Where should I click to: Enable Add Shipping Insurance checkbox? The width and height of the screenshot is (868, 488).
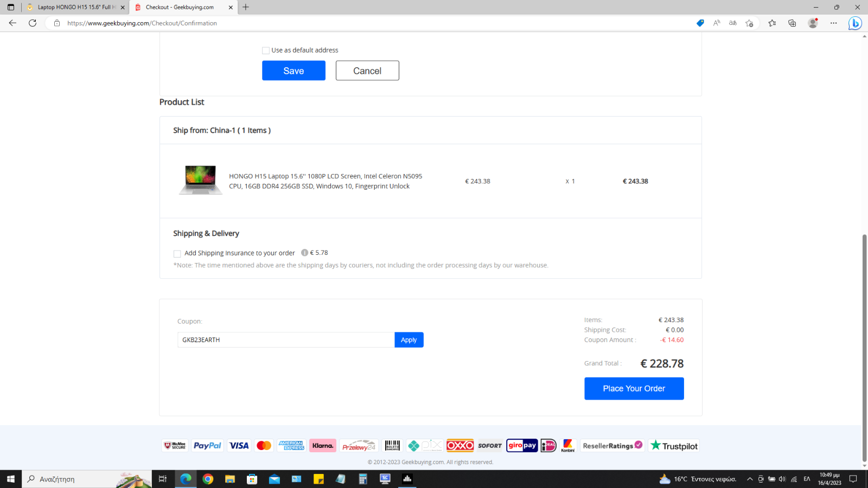point(177,254)
